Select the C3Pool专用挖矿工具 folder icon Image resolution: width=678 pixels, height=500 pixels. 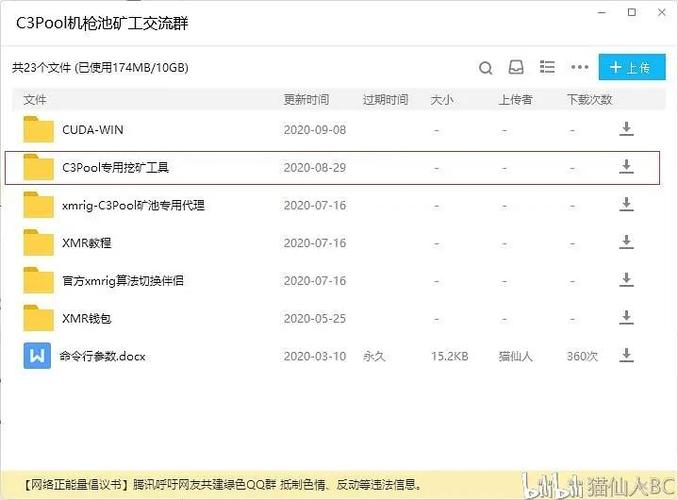click(38, 167)
